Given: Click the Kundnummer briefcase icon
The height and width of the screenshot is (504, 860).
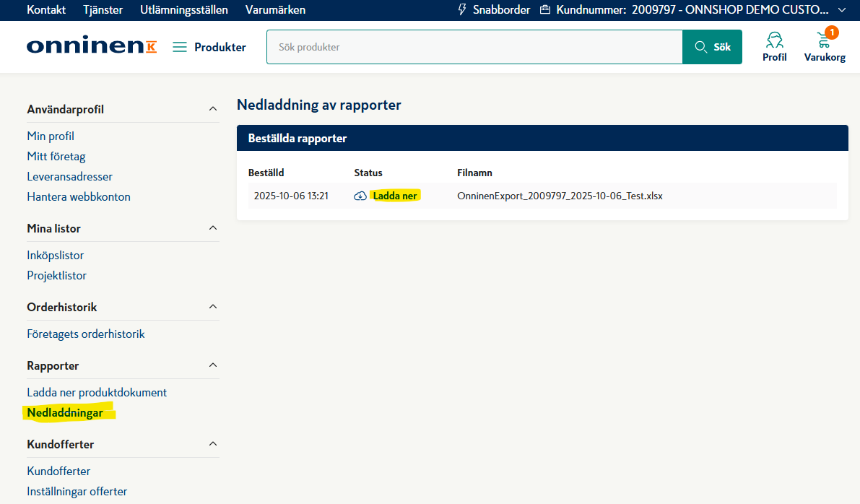Looking at the screenshot, I should point(545,10).
